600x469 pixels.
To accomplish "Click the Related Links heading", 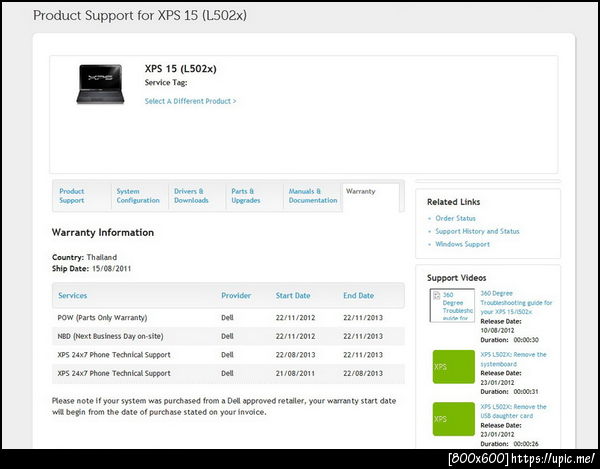I will click(x=453, y=202).
